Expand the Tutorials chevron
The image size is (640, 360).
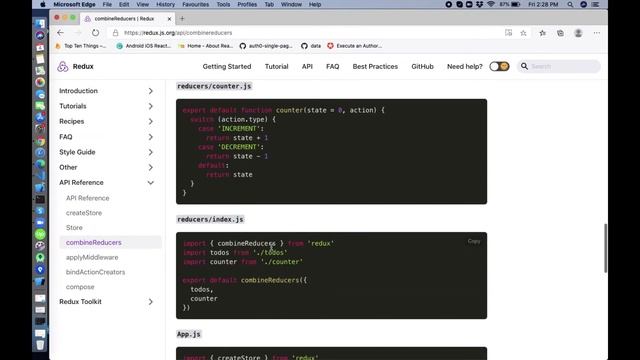coord(151,106)
